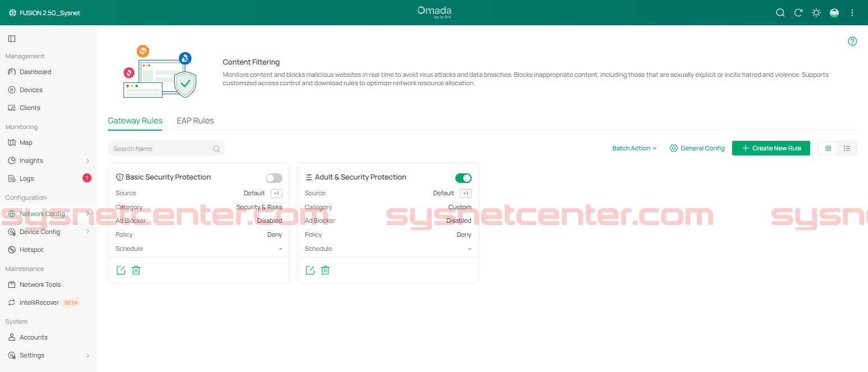Click the Security & Risks category value
868x372 pixels.
[259, 207]
